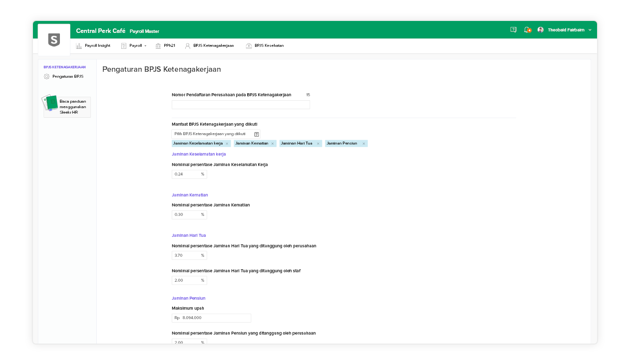The height and width of the screenshot is (364, 629).
Task: Click the Hari Tua staff percentage field showing 2.00
Action: pos(189,280)
